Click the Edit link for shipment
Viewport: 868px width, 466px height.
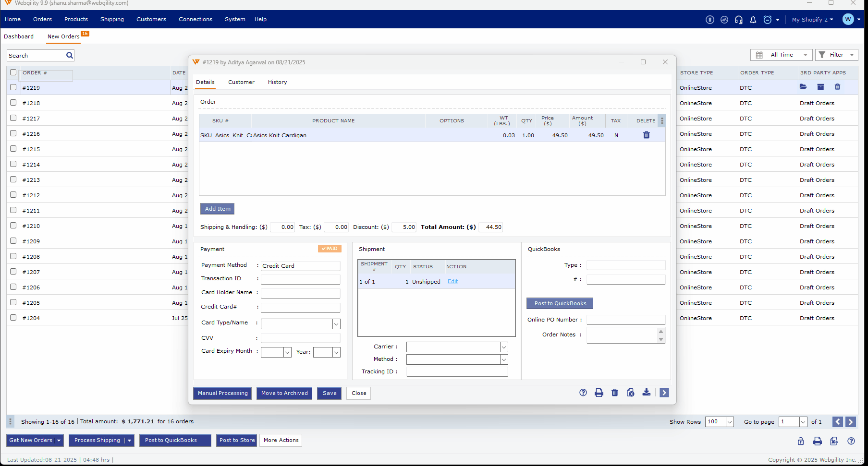click(452, 282)
